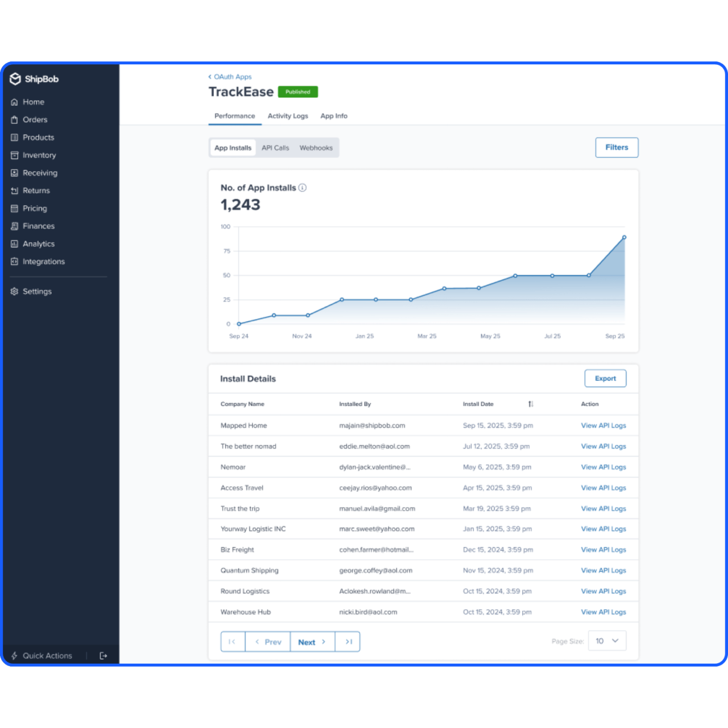728x728 pixels.
Task: Click email nicki.bird@aol.com
Action: tap(368, 612)
